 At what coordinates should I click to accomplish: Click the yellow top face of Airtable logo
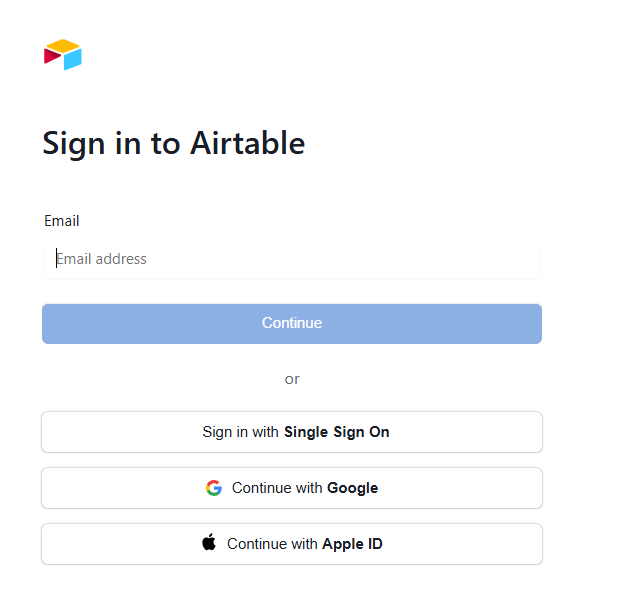point(63,46)
